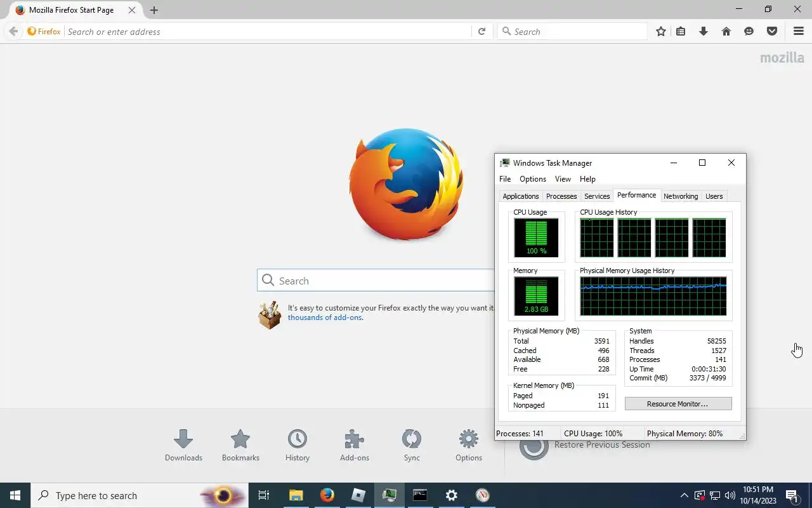Close the Mozilla Firefox Start Page tab
Screen dimensions: 812x508
[132, 10]
